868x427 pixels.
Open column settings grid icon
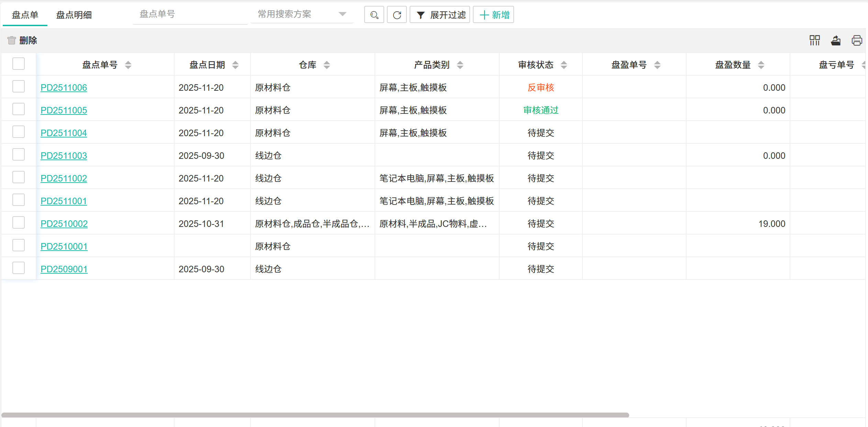(814, 40)
